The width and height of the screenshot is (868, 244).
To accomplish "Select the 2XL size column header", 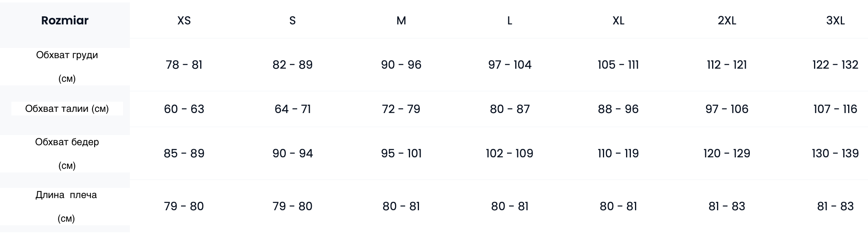I will tap(727, 20).
